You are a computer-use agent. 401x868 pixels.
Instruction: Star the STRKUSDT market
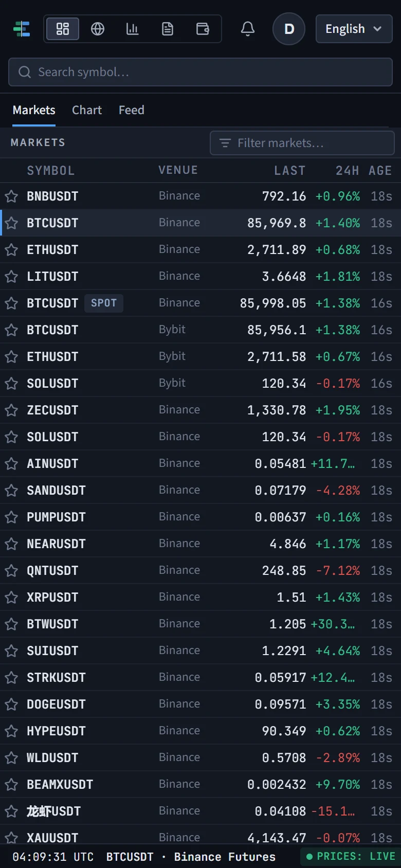coord(11,678)
